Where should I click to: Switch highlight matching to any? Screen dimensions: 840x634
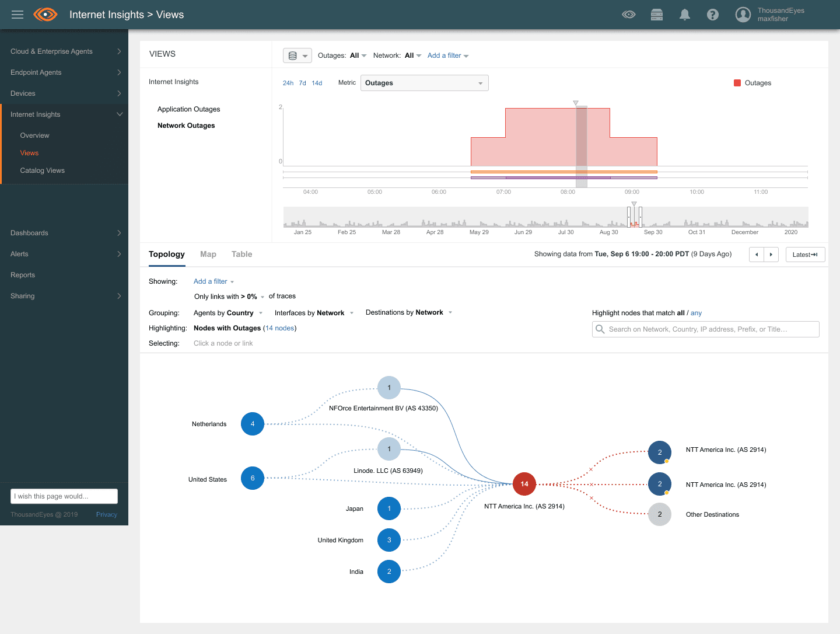(696, 313)
